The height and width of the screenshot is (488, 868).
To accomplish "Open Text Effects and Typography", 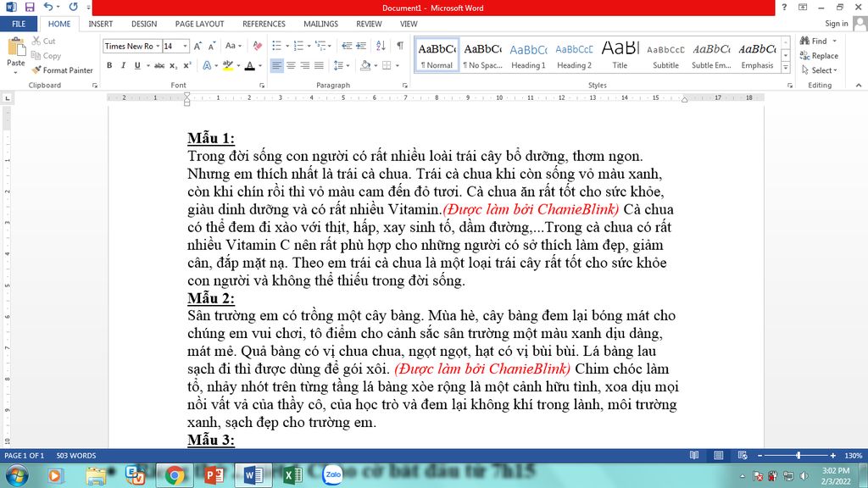I will 207,65.
